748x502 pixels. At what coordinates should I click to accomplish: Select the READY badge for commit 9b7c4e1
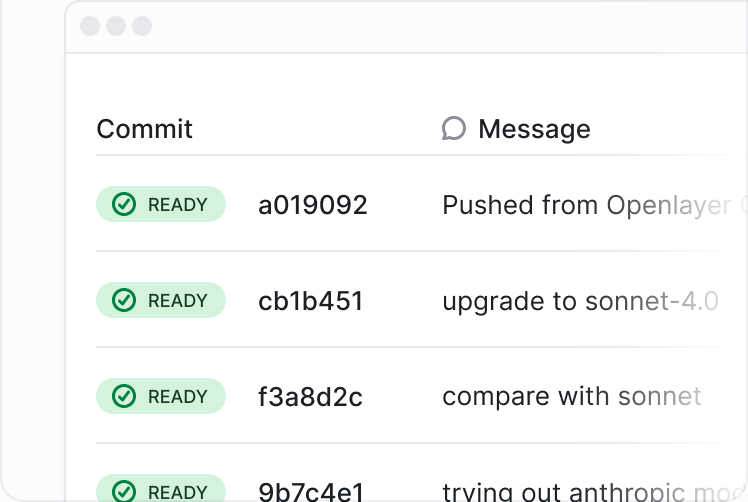point(161,488)
